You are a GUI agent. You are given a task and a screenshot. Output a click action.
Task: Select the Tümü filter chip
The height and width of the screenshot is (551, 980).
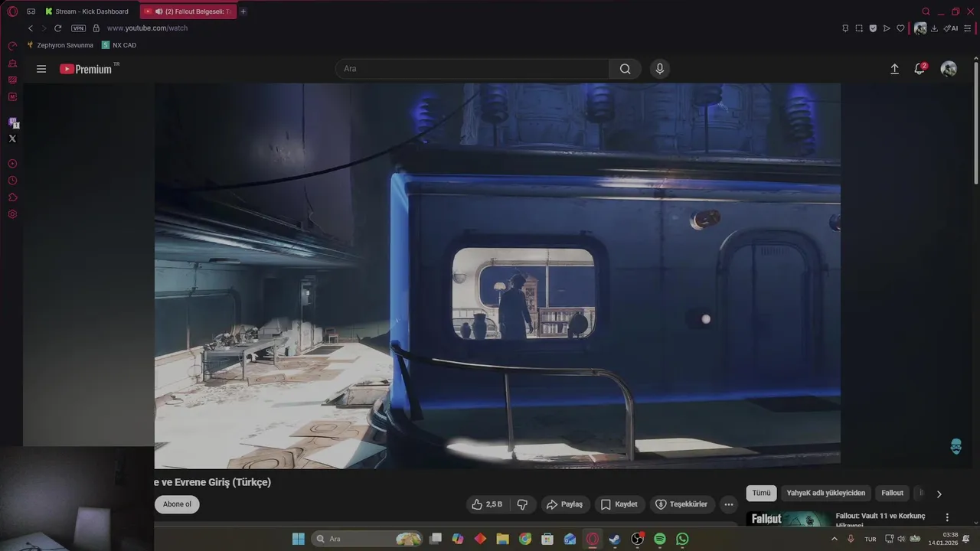point(761,494)
